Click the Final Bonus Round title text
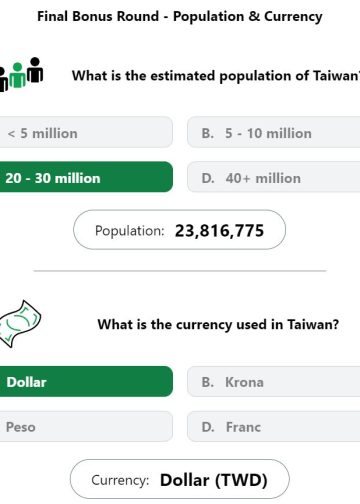This screenshot has height=504, width=360. click(x=180, y=16)
